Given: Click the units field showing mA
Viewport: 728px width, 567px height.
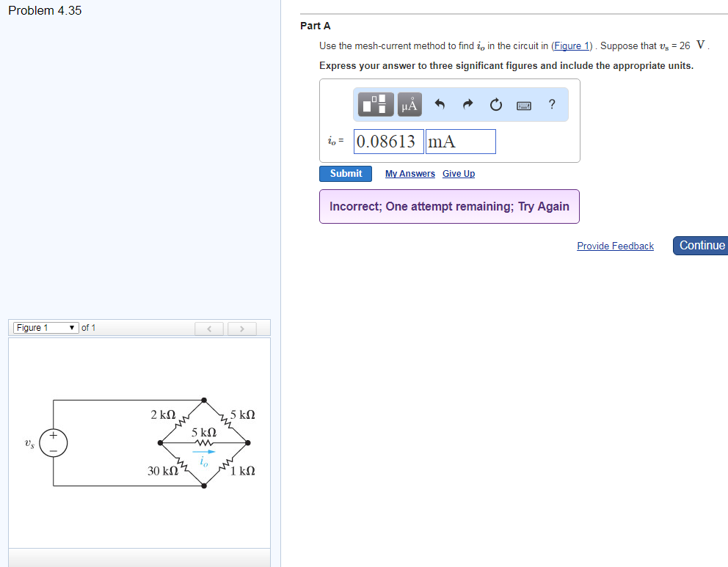Looking at the screenshot, I should (460, 141).
